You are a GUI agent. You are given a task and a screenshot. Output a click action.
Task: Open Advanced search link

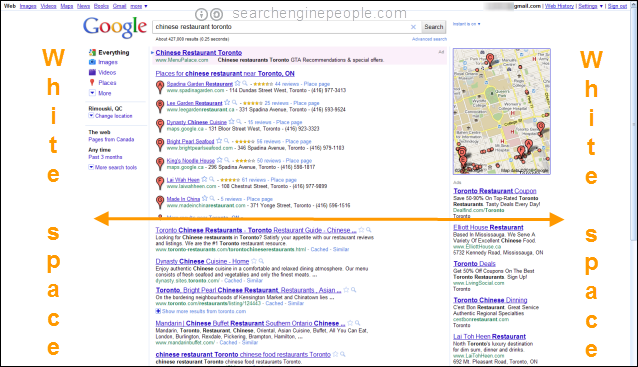point(429,39)
